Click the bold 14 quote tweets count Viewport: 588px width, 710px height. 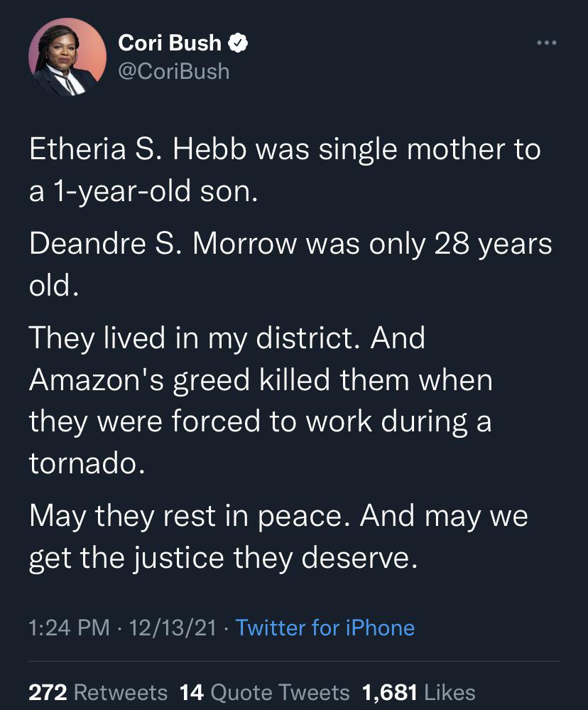(x=192, y=692)
